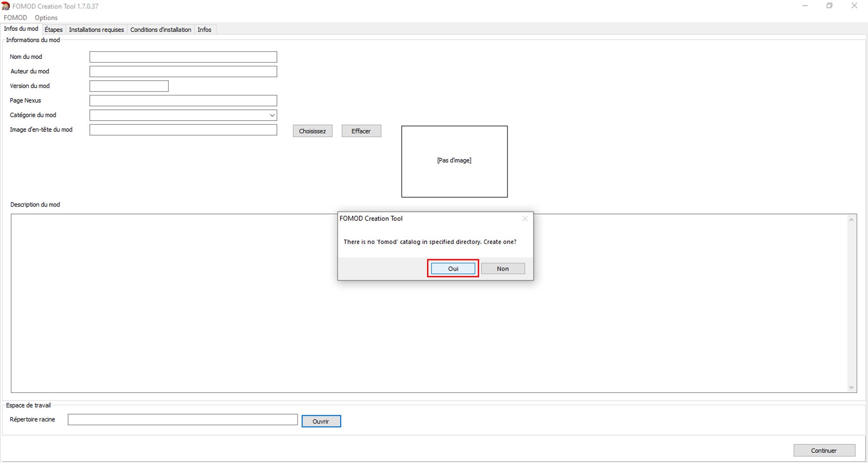Click the dialog message about fomod catalog
Screen dimensions: 868x463
430,242
